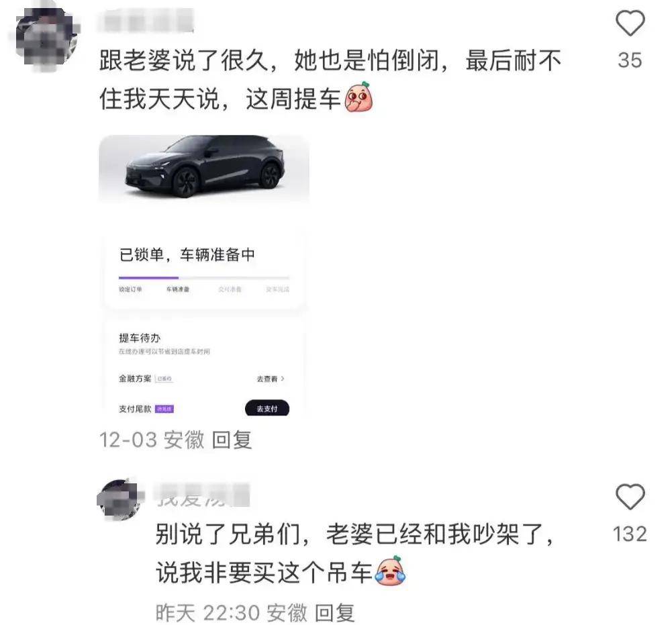The width and height of the screenshot is (672, 625).
Task: Click 回复 under the 12-03 comment
Action: click(x=232, y=440)
